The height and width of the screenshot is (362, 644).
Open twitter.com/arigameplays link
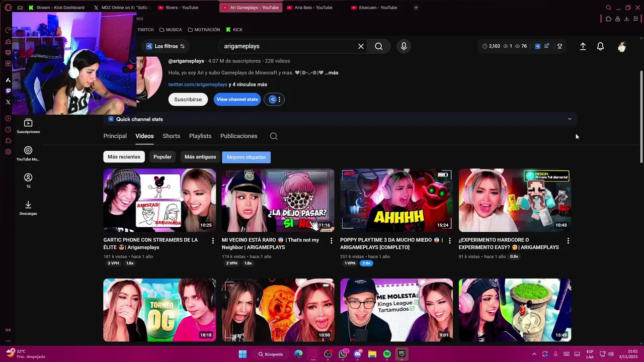pos(198,84)
